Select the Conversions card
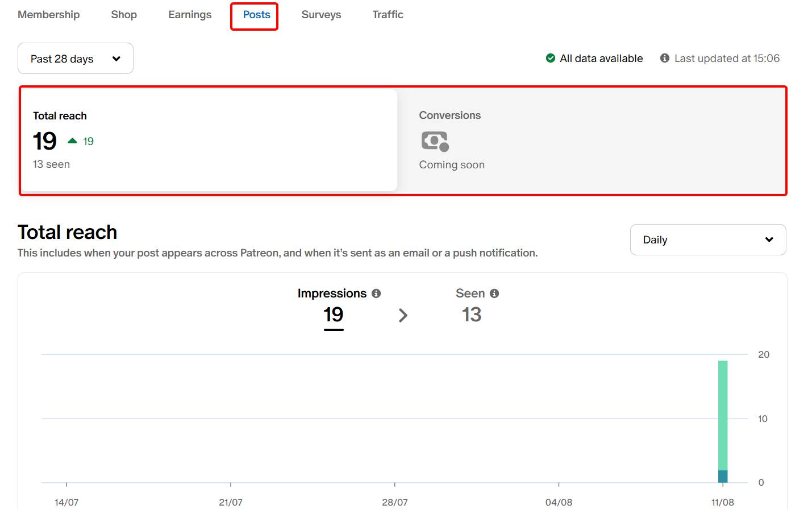This screenshot has height=509, width=812. (x=591, y=140)
